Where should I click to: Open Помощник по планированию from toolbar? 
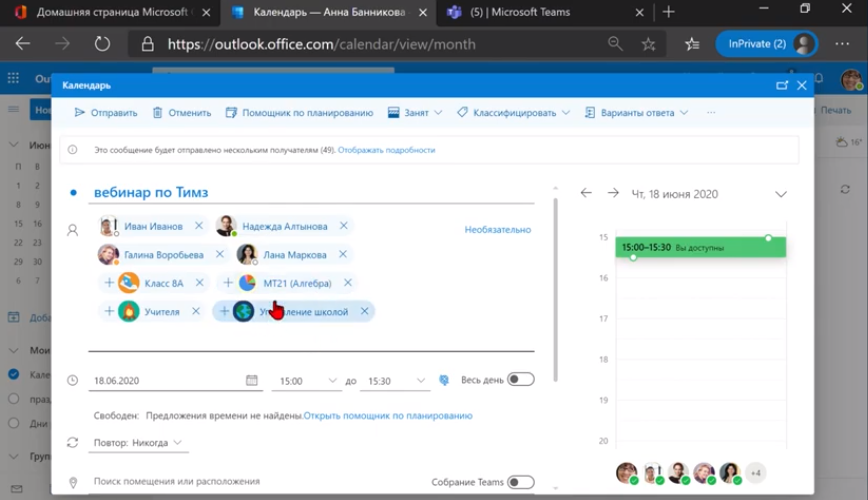coord(299,112)
